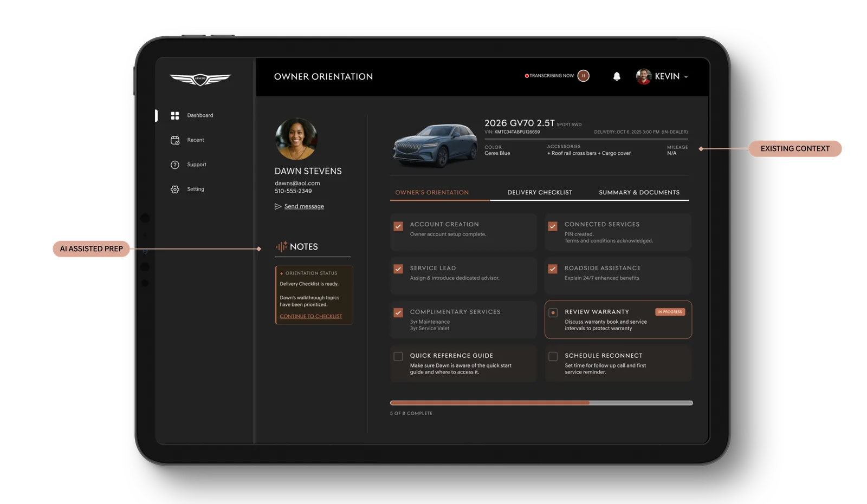Open Summary & Documents tab
867x504 pixels.
[639, 193]
